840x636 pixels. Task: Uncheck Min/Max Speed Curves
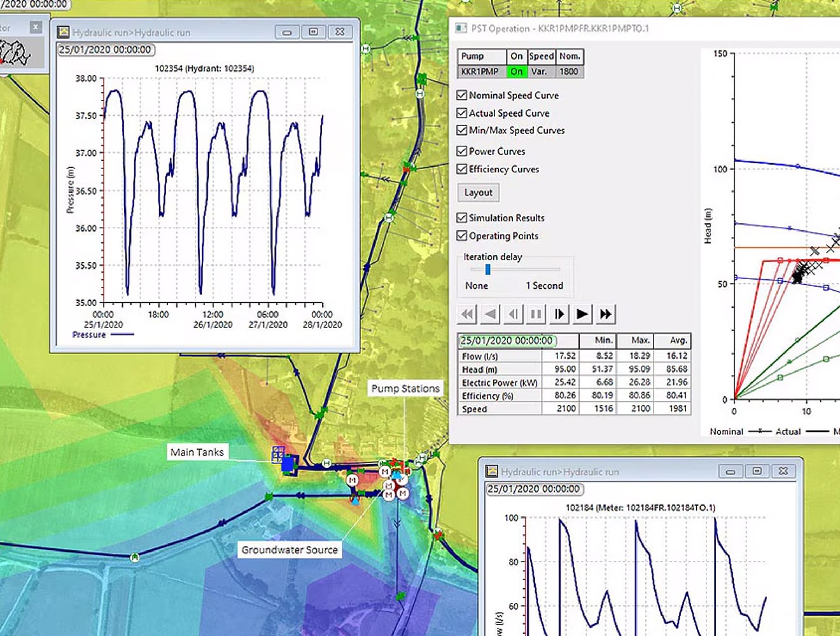tap(462, 130)
